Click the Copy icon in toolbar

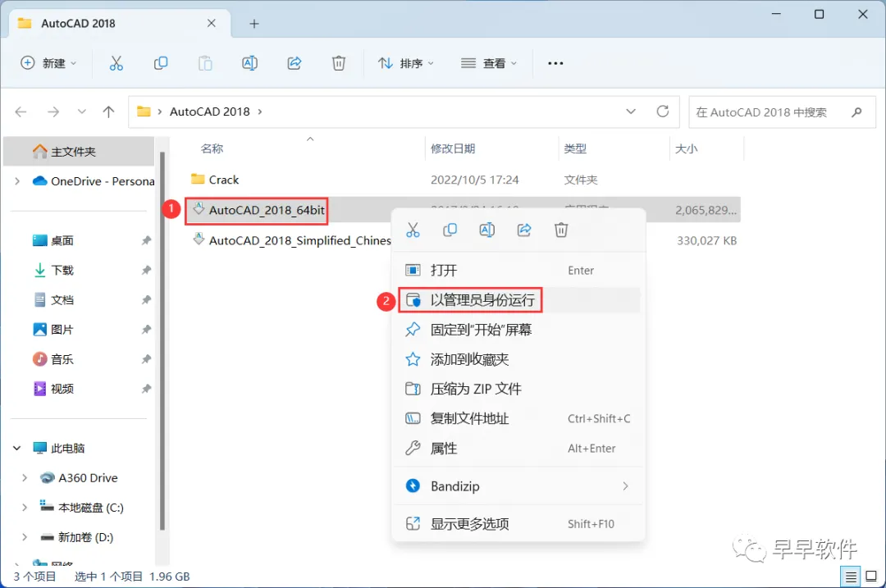tap(161, 63)
